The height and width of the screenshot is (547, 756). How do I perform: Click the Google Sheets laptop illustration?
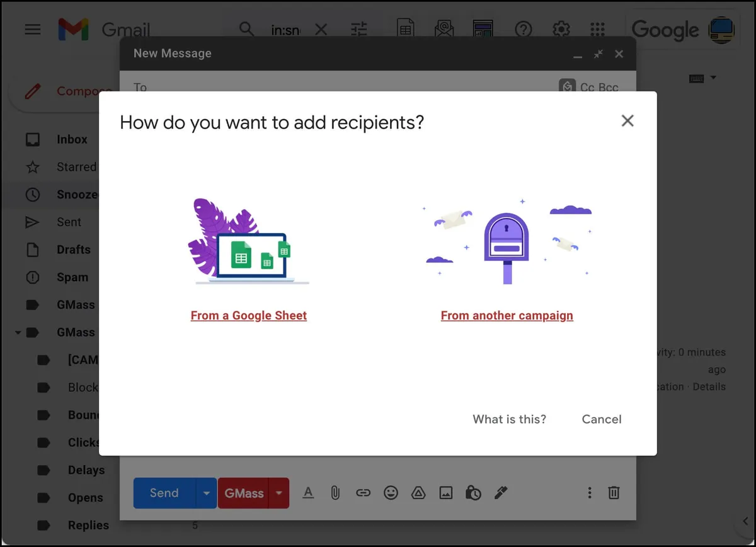249,242
